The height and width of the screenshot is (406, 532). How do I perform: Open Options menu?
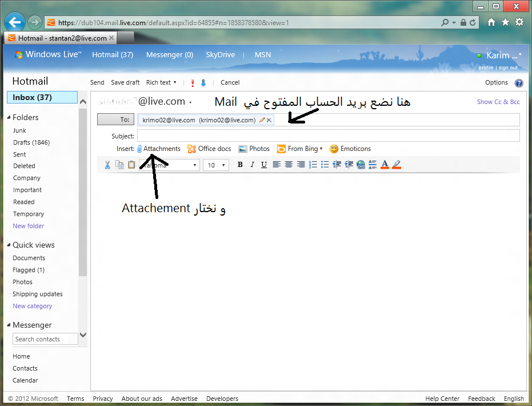(497, 82)
